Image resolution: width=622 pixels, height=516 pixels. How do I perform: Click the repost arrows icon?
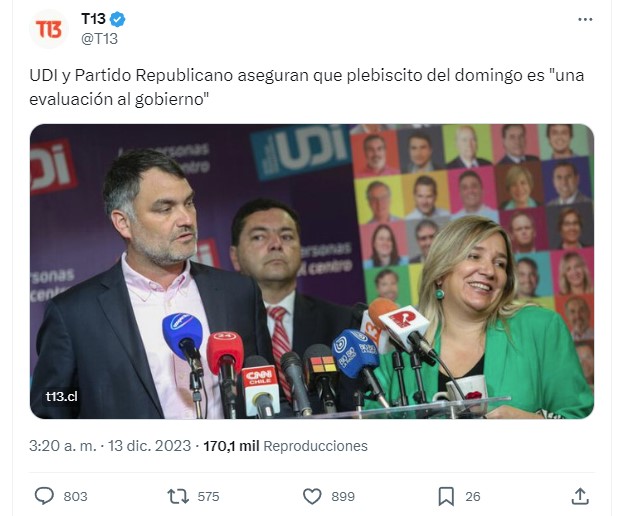[178, 496]
